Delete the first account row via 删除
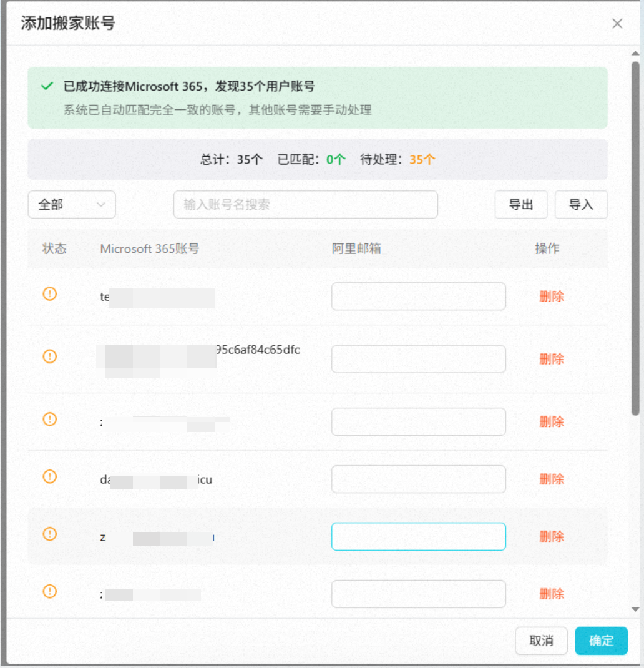This screenshot has height=668, width=644. tap(551, 297)
